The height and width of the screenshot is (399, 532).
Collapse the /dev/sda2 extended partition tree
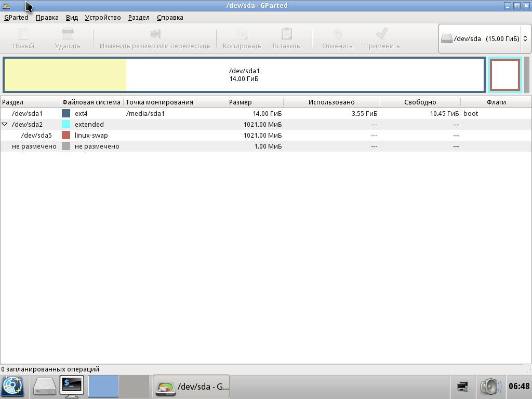[x=5, y=125]
